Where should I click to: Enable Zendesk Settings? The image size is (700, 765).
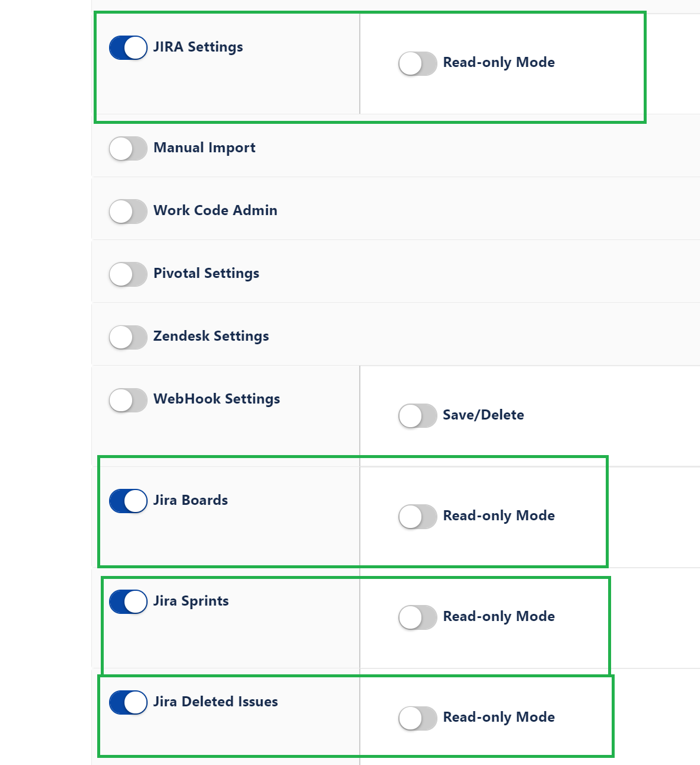coord(127,337)
